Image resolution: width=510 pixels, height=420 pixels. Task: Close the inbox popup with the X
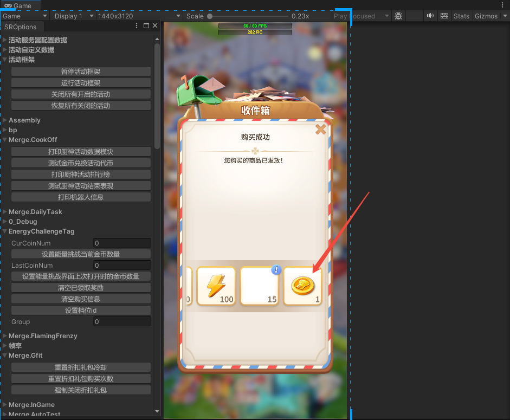[320, 130]
